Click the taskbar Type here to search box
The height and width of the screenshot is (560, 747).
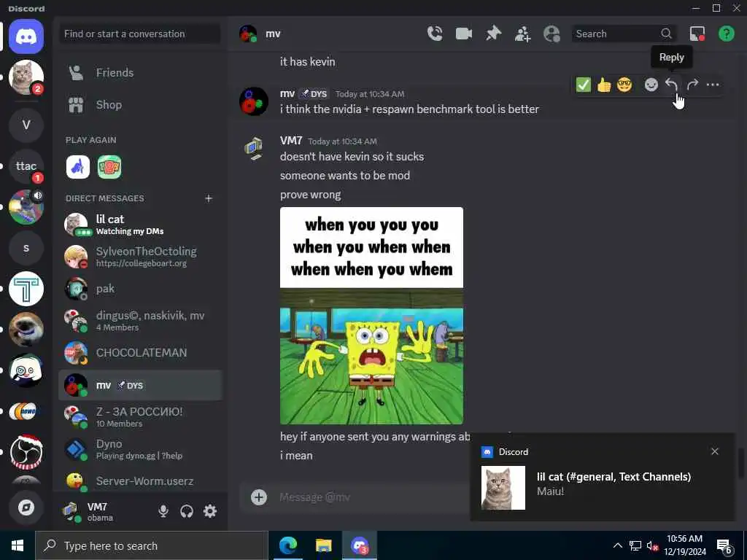click(x=152, y=545)
